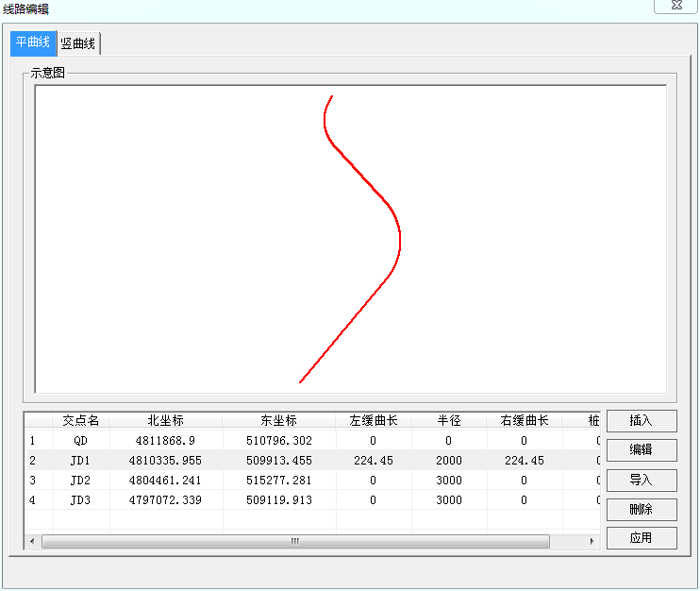Click the 导入 button
The height and width of the screenshot is (591, 700).
641,480
